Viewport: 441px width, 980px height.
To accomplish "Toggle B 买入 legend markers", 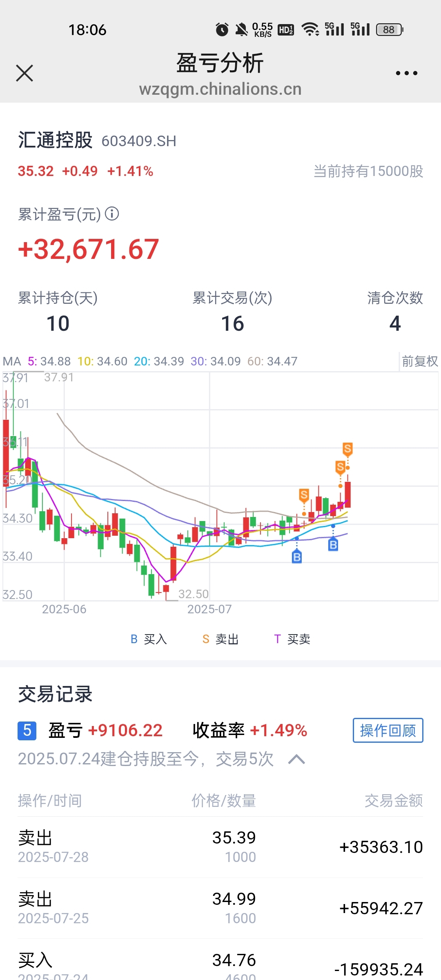I will point(149,639).
